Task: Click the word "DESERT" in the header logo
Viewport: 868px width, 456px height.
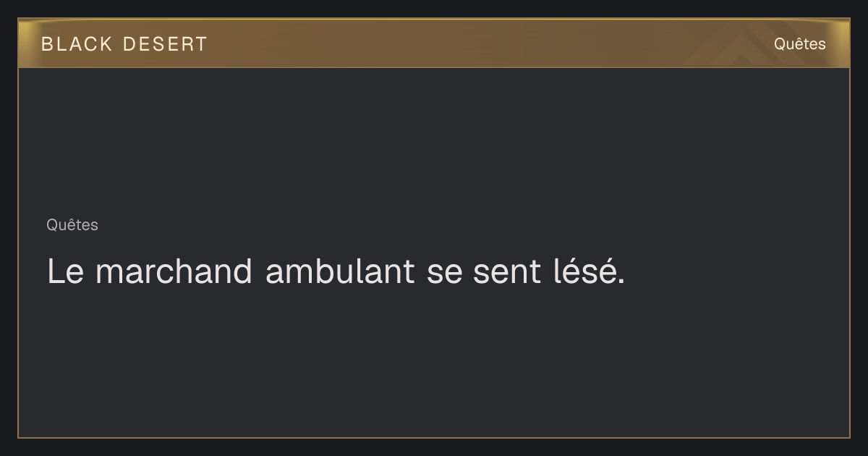Action: click(x=165, y=44)
